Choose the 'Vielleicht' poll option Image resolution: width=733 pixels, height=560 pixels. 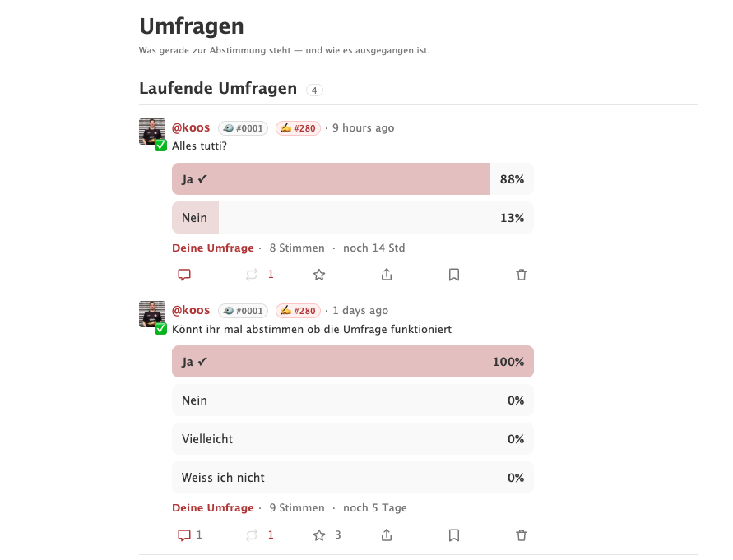click(353, 439)
